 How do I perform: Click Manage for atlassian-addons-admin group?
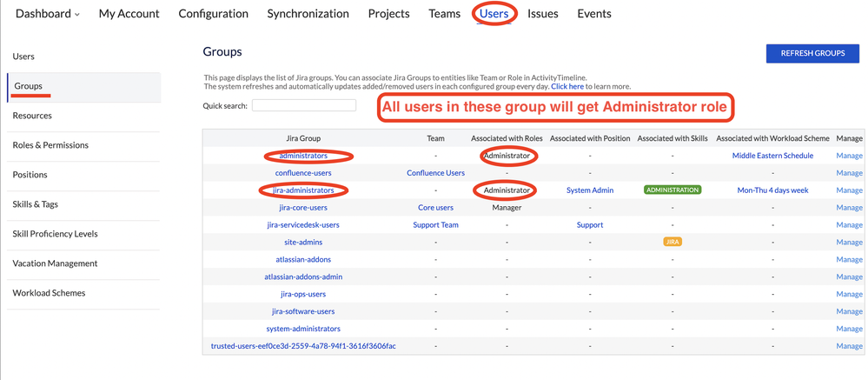[849, 277]
